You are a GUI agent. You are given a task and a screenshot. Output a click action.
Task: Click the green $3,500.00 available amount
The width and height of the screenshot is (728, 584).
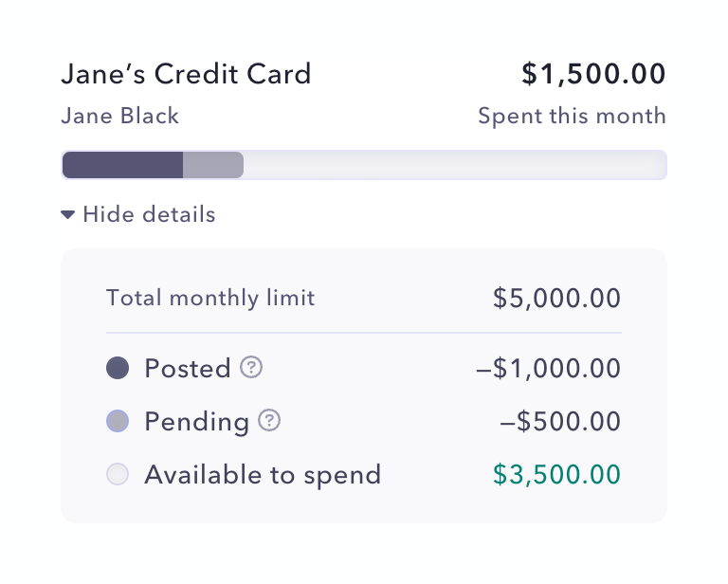point(556,474)
